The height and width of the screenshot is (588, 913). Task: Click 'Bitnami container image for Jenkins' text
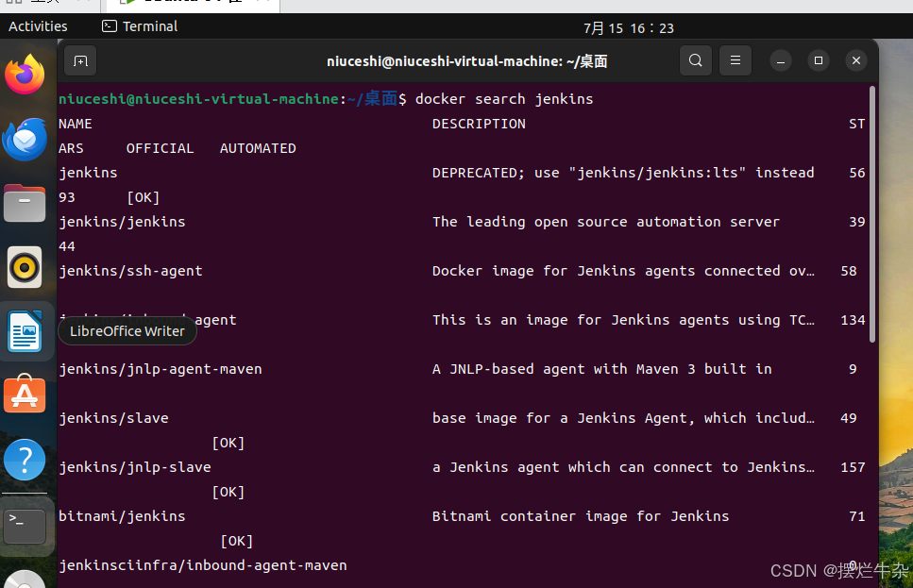[x=581, y=516]
